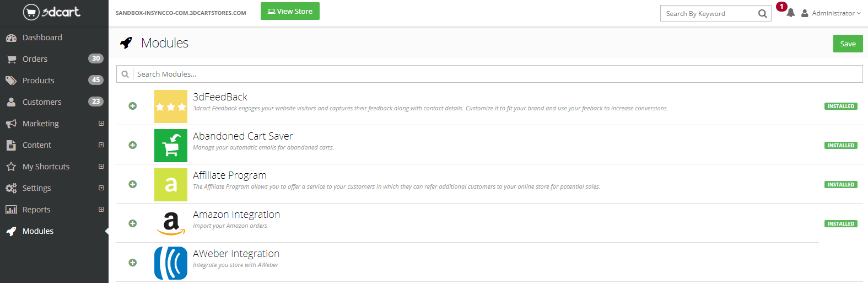
Task: Expand the Marketing sidebar submenu
Action: coord(101,124)
